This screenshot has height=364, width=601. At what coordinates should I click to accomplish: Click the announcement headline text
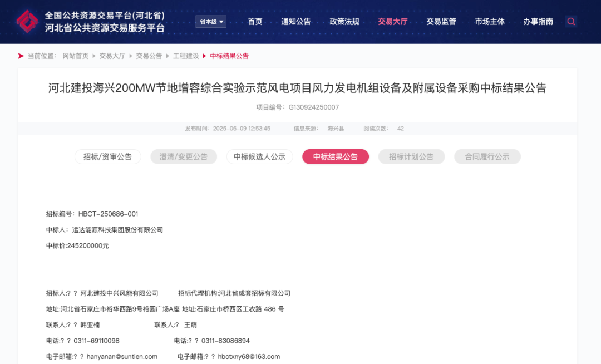(x=297, y=88)
